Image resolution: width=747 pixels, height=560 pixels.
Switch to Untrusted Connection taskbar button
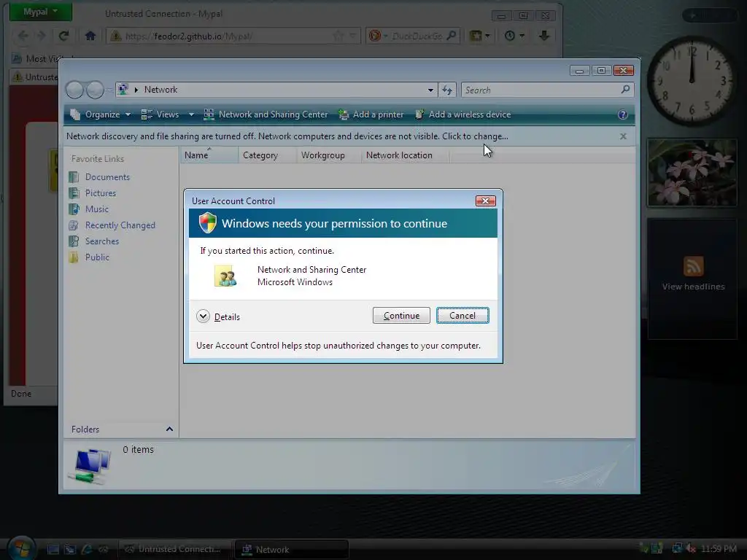tap(174, 549)
